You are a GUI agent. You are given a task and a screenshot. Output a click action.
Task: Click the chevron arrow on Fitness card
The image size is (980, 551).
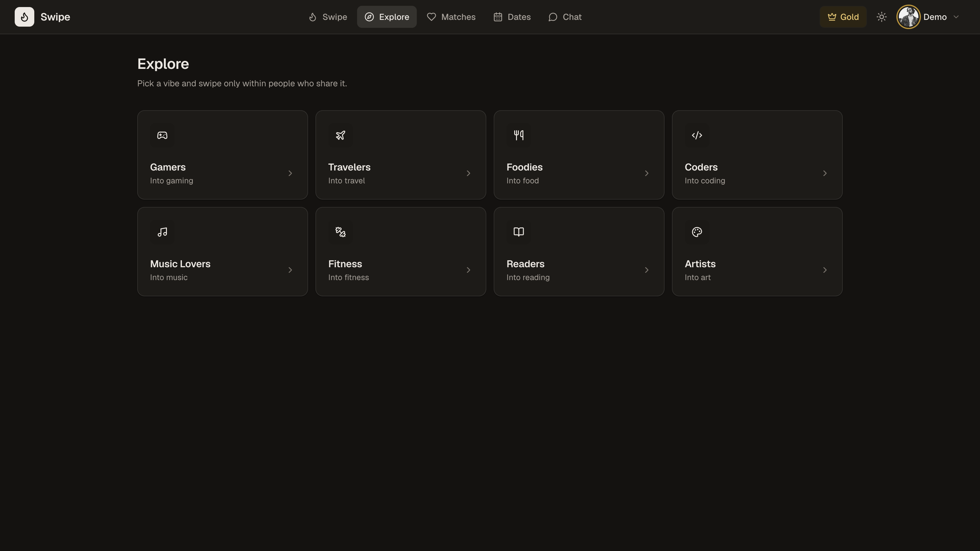tap(468, 270)
